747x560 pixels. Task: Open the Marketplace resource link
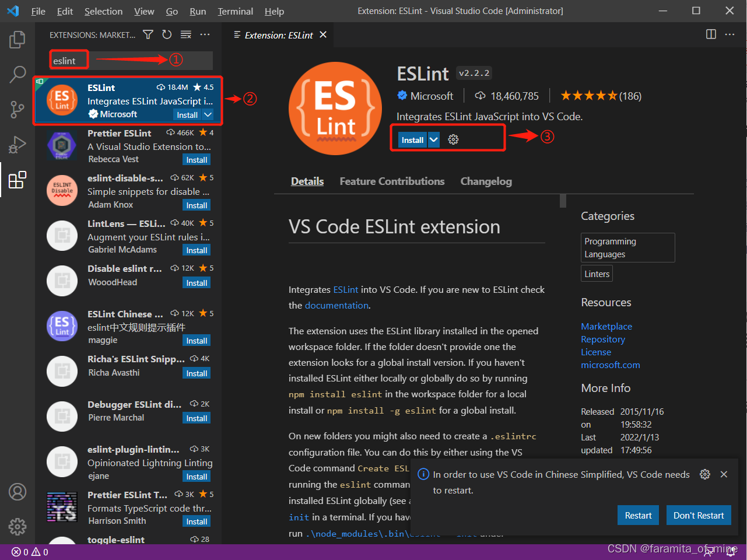click(606, 326)
